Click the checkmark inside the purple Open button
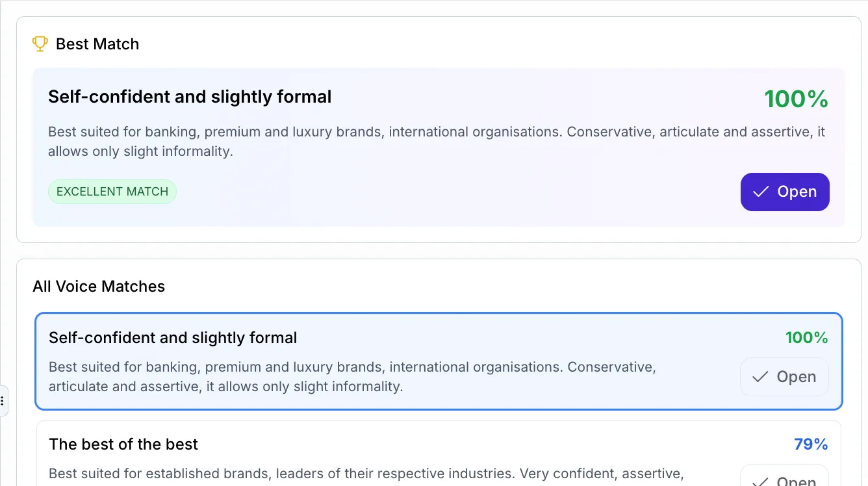This screenshot has height=486, width=868. pos(761,192)
